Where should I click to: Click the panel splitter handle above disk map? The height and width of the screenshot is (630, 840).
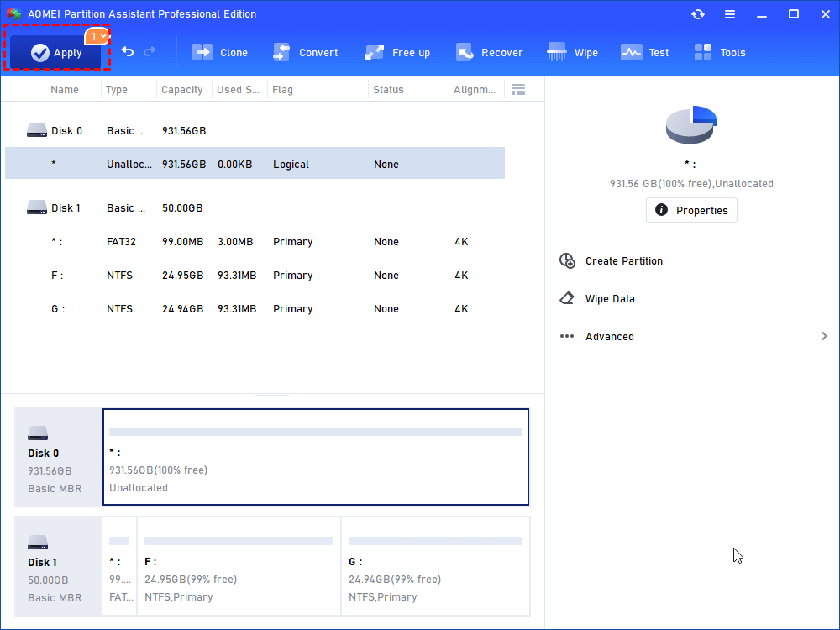(272, 396)
